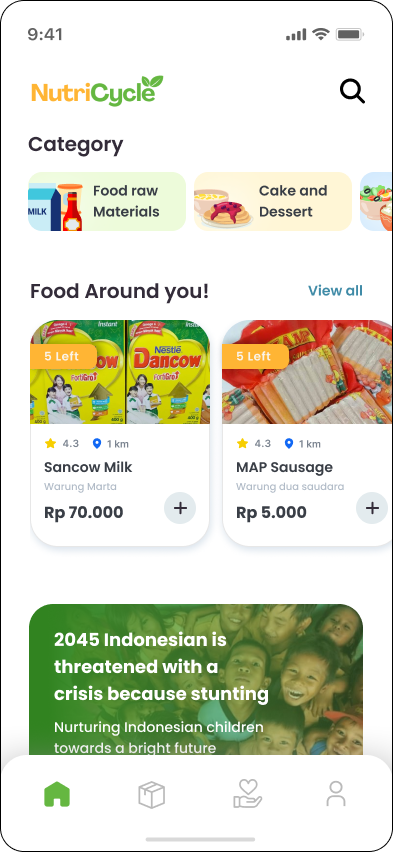Select the Food raw Materials category
This screenshot has width=393, height=852.
point(107,202)
